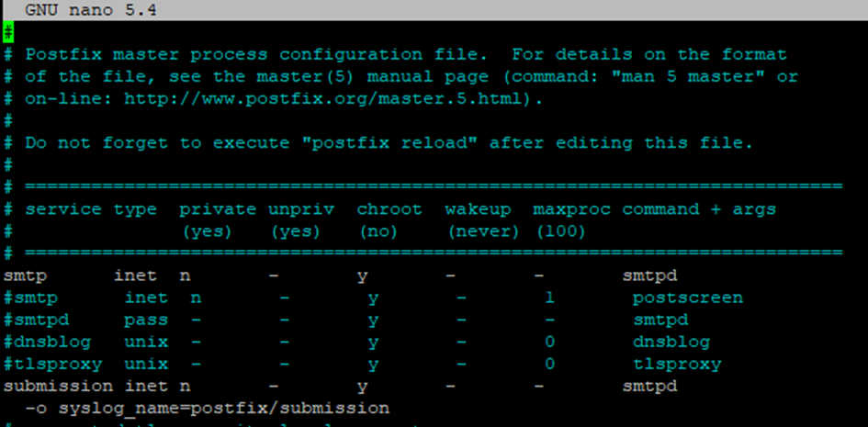Screen dimensions: 868x427
Task: Click the uncommented smtp service name
Action: click(25, 276)
